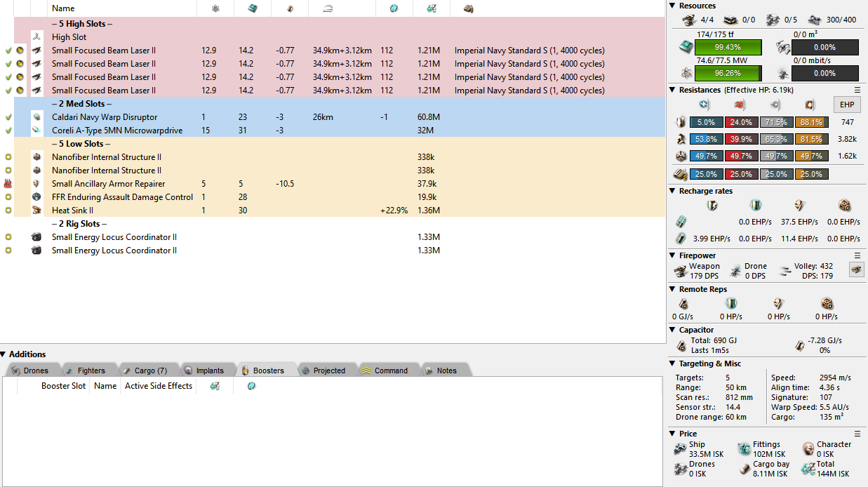The width and height of the screenshot is (868, 487).
Task: Click the EM resistance icon in the Resistances header
Action: (705, 105)
